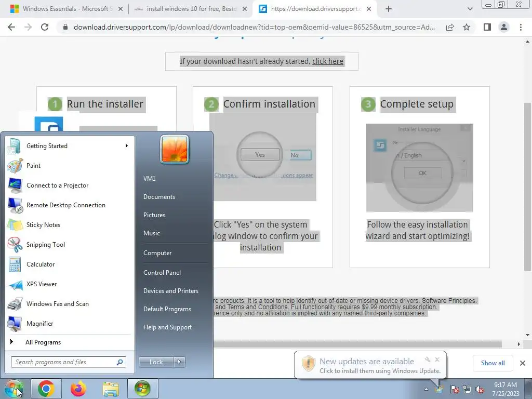Open the Lock options arrow
This screenshot has width=532, height=399.
179,362
